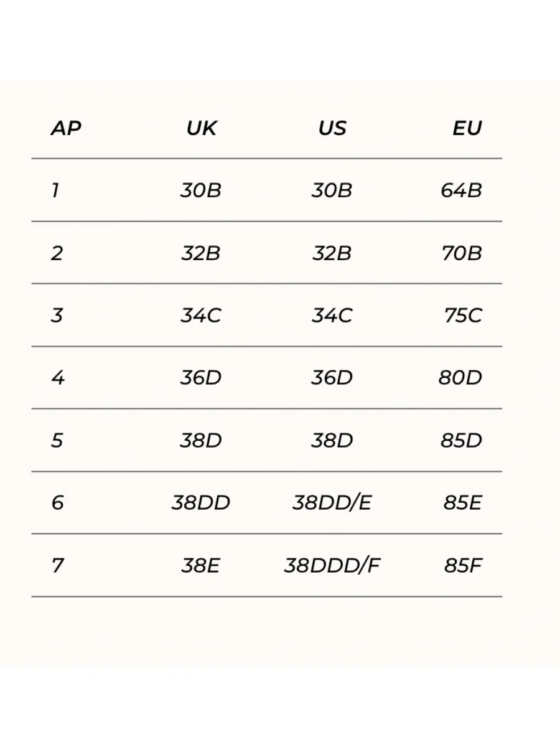
Task: Click the 75C EU size cell
Action: pos(463,316)
